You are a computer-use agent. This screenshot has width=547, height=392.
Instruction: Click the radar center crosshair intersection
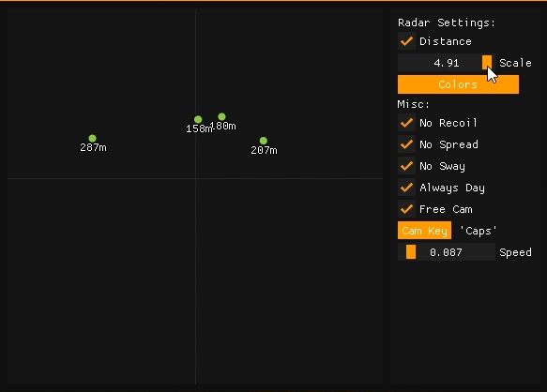click(x=196, y=178)
